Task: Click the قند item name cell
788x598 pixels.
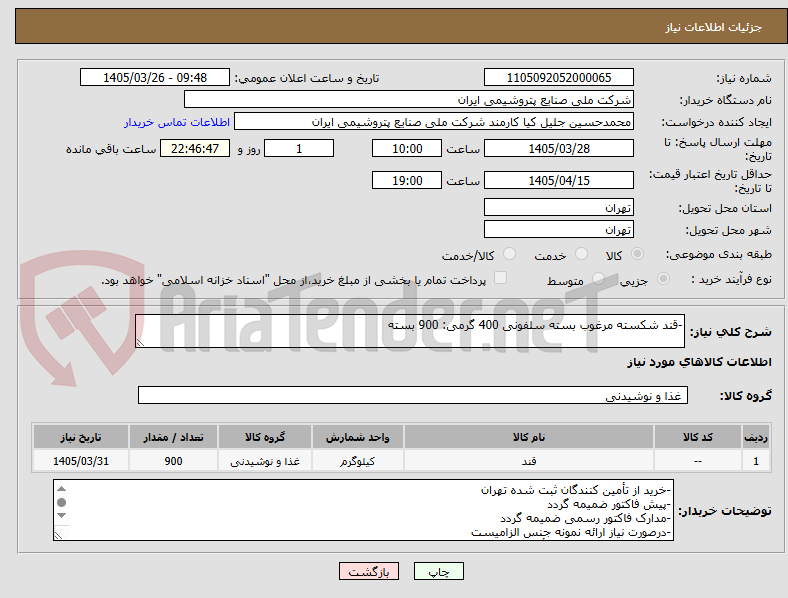Action: click(529, 461)
